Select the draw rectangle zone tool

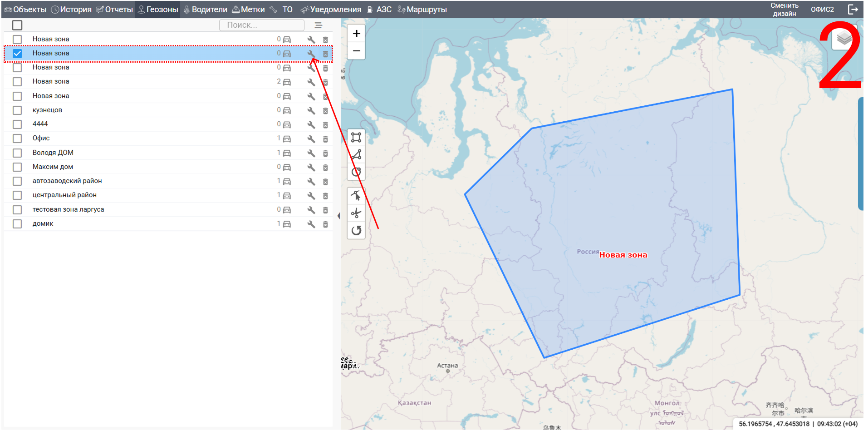[x=356, y=137]
